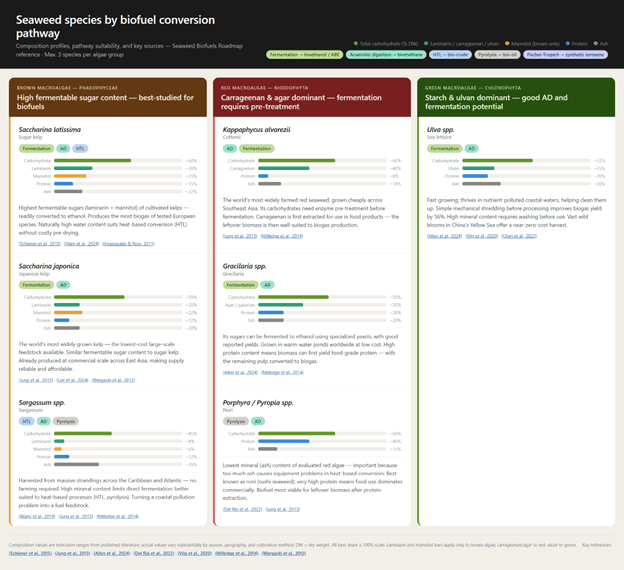The height and width of the screenshot is (570, 624).
Task: Click the grey Ash legend dot
Action: [596, 43]
